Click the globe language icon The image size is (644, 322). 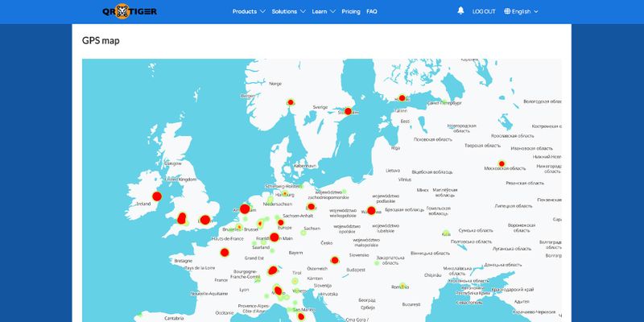(x=507, y=11)
